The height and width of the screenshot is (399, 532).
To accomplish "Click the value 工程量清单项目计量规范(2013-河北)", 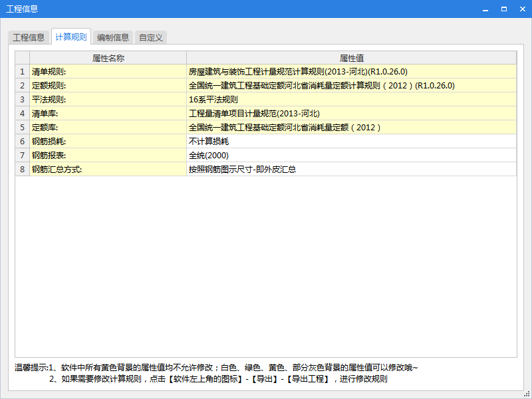I will 352,113.
